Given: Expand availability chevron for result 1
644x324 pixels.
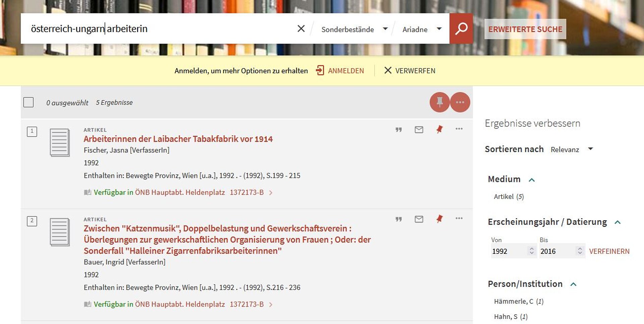Looking at the screenshot, I should [x=271, y=193].
